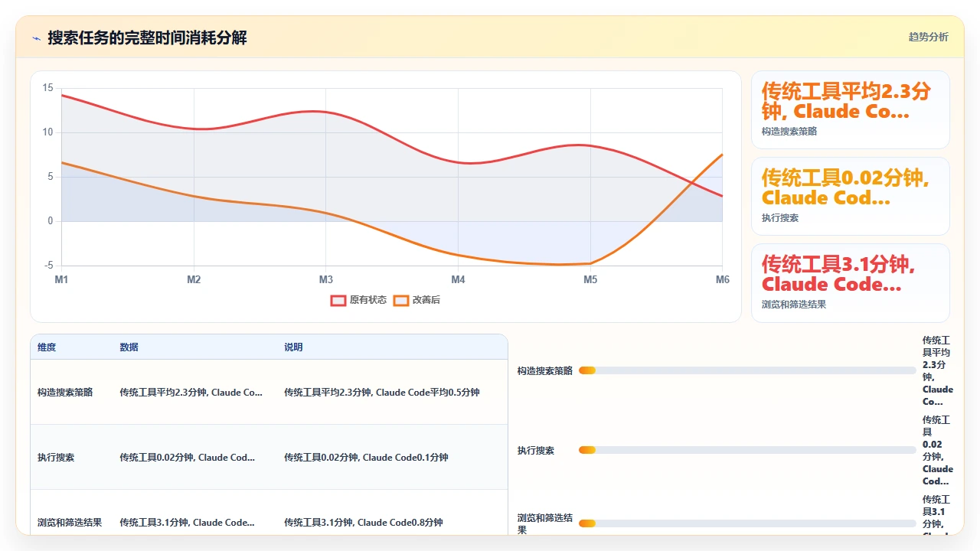The image size is (980, 551).
Task: Click the y-axis tick value 10
Action: [x=48, y=132]
